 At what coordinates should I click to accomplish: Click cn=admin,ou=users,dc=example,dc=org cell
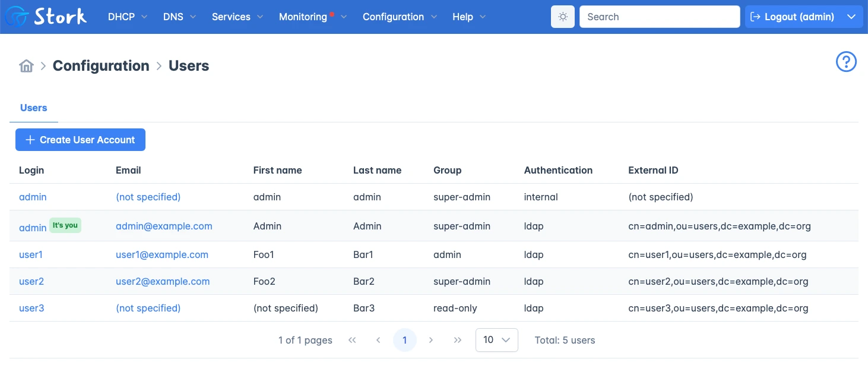point(720,226)
